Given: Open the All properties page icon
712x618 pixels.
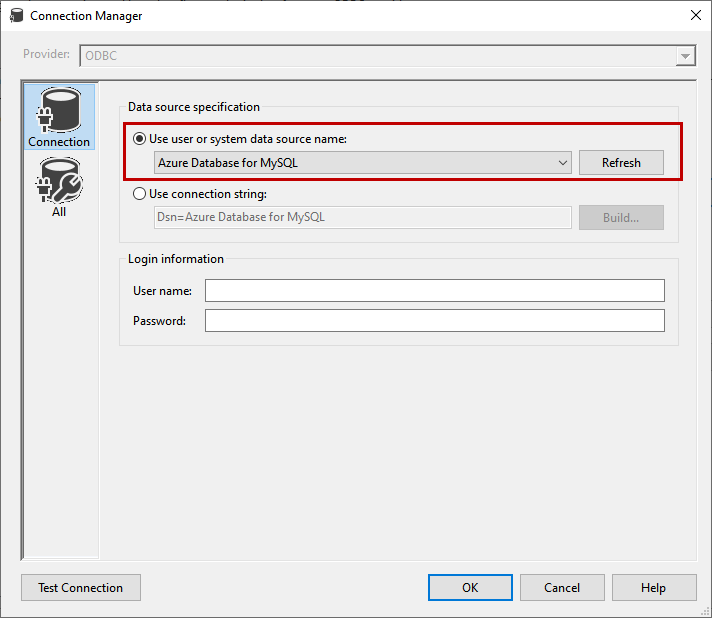Looking at the screenshot, I should pos(59,187).
